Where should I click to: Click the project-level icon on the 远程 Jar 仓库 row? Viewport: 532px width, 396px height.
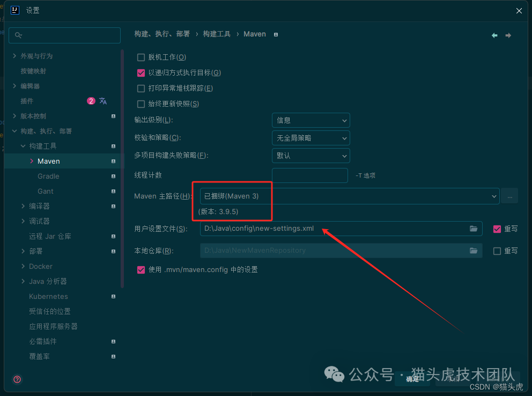click(113, 236)
